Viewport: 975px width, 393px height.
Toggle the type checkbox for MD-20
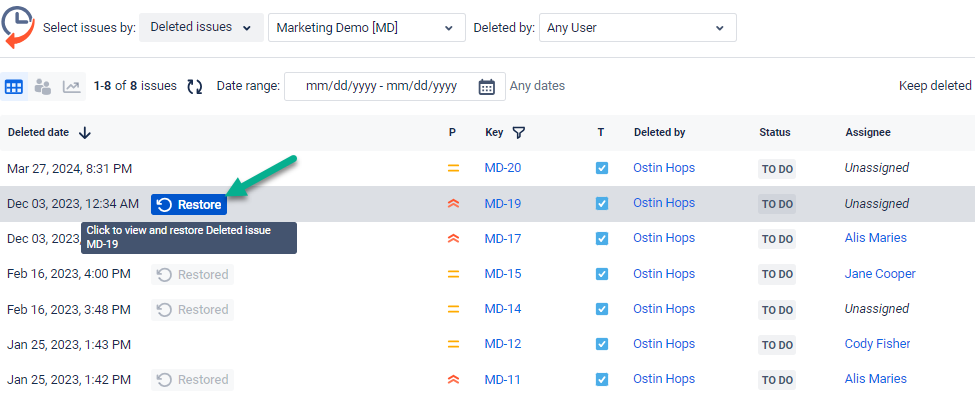point(602,168)
